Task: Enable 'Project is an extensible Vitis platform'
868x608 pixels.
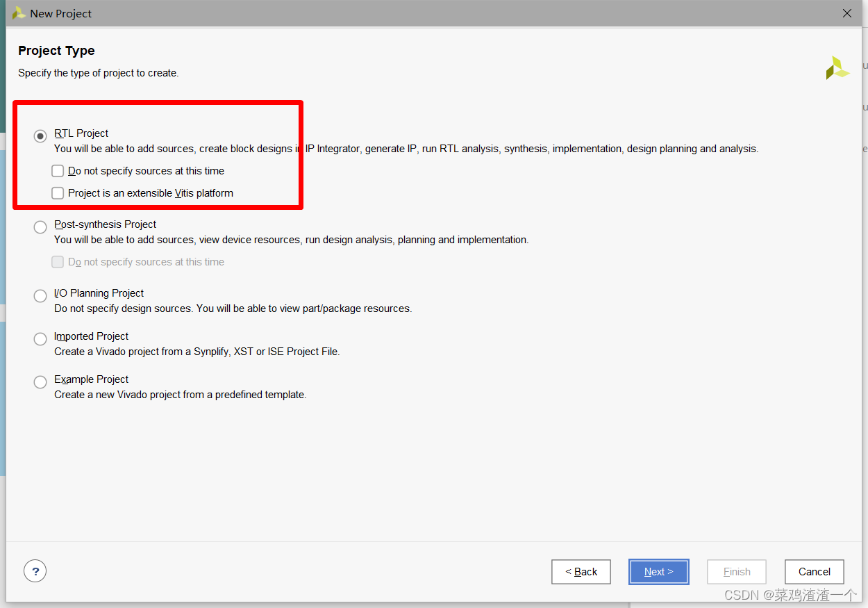Action: [58, 193]
